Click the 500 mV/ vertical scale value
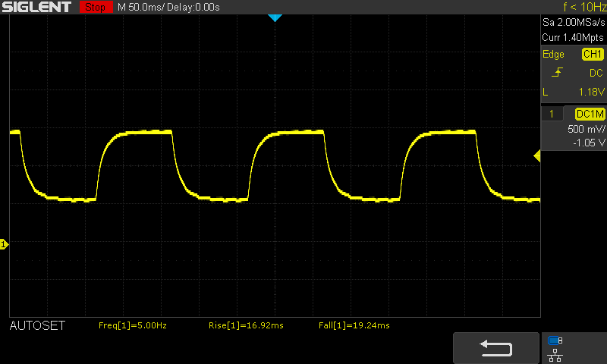 point(586,129)
